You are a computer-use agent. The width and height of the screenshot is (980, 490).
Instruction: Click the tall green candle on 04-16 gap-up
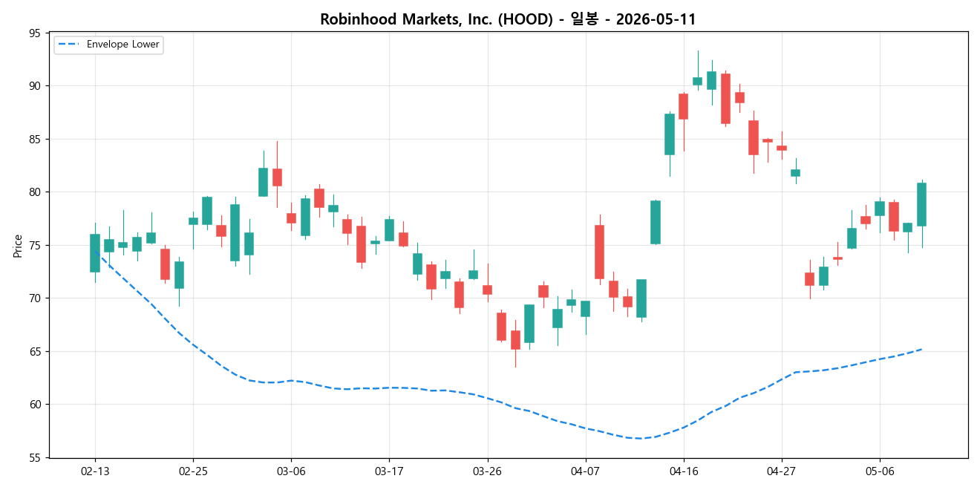click(670, 134)
